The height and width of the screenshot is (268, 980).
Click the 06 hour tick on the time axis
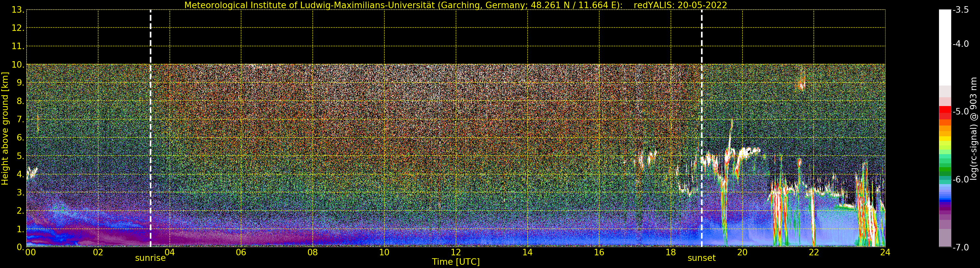pyautogui.click(x=241, y=252)
